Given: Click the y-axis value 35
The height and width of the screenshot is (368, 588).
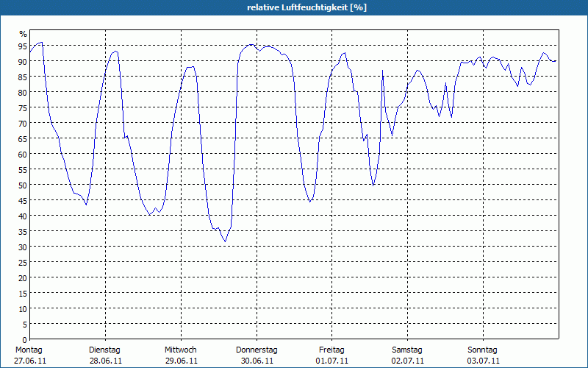Looking at the screenshot, I should pyautogui.click(x=23, y=232).
